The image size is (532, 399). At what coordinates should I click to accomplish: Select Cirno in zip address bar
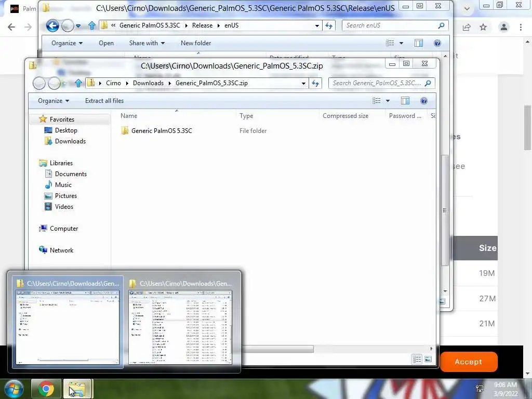113,83
